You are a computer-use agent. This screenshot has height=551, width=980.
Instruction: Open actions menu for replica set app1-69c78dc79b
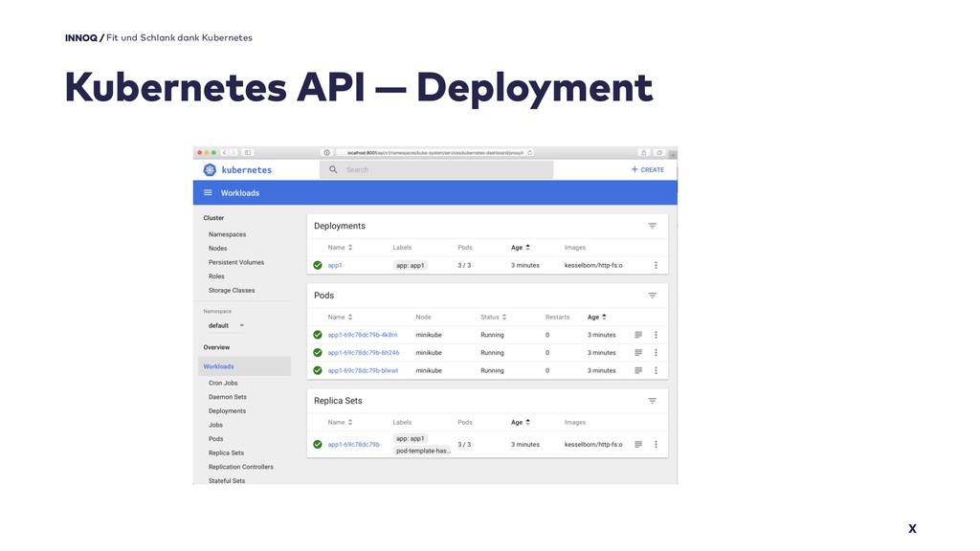pyautogui.click(x=656, y=445)
